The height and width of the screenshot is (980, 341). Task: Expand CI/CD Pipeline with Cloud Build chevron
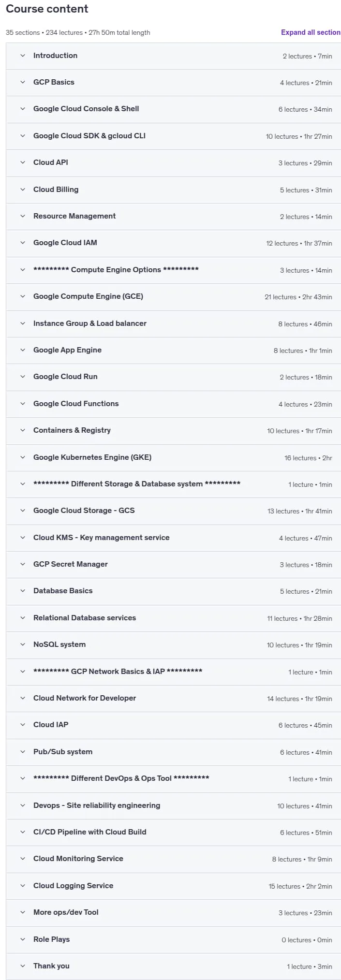tap(23, 832)
